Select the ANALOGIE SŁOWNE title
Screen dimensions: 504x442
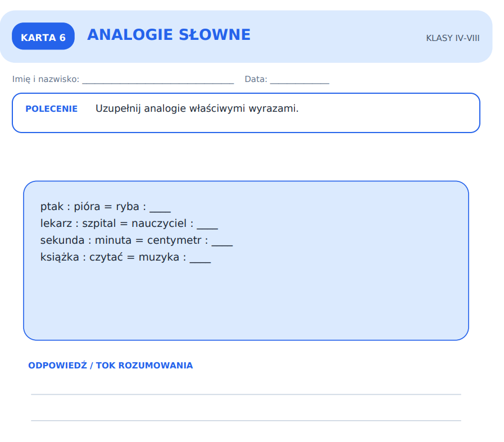(169, 35)
